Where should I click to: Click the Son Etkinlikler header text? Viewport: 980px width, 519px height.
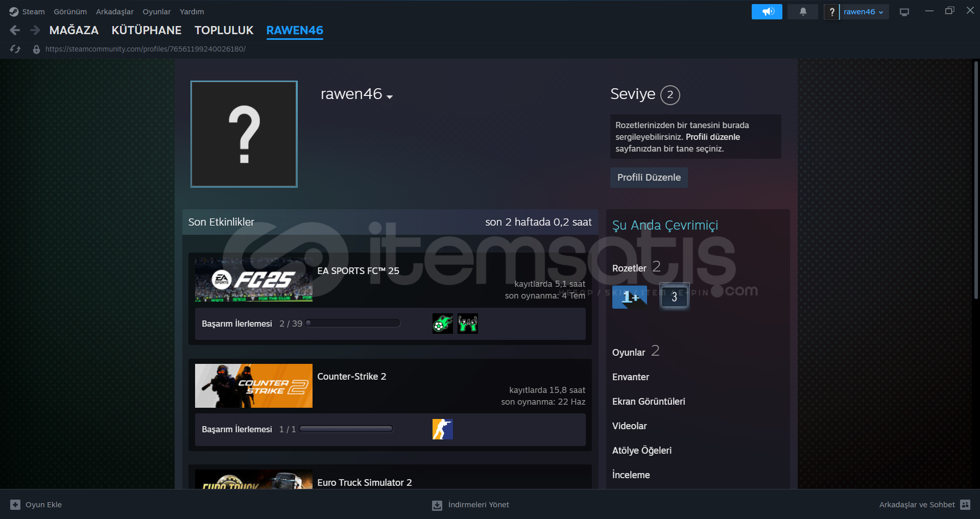(x=221, y=222)
